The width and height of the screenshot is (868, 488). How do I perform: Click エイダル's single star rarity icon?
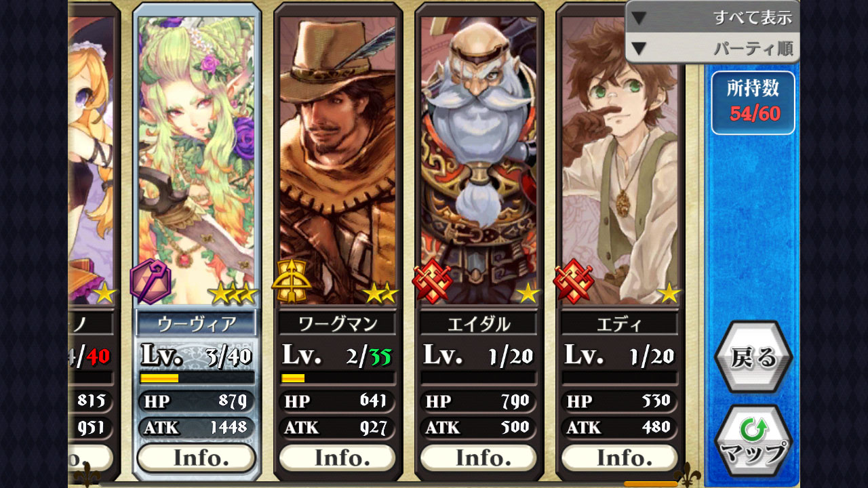coord(528,293)
